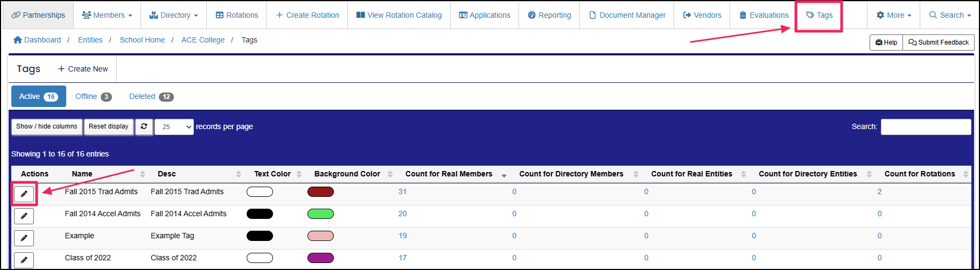Screen dimensions: 980x270
Task: Click dark red background swatch of Fall 2015
Action: point(320,192)
